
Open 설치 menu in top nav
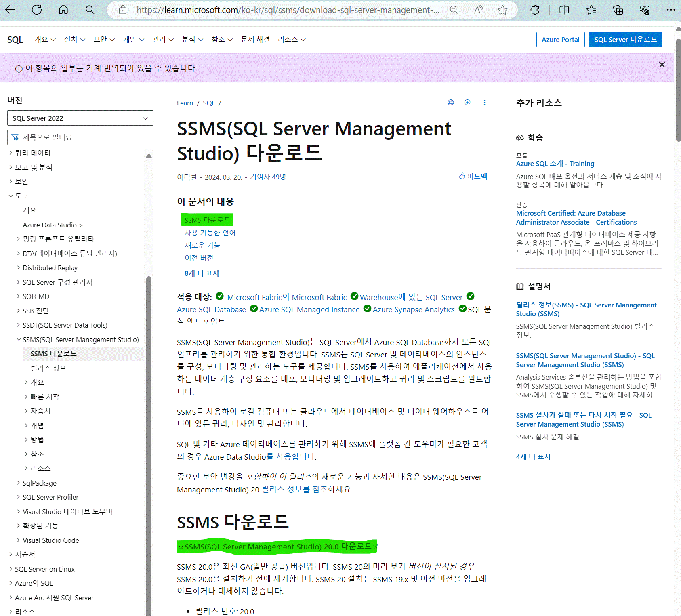tap(75, 40)
